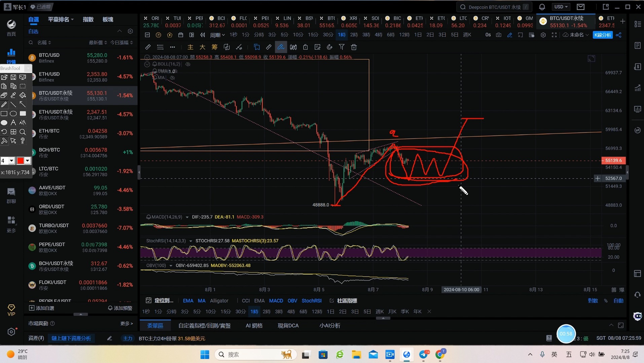Click the share icon beside K線分析
This screenshot has height=363, width=644.
619,35
